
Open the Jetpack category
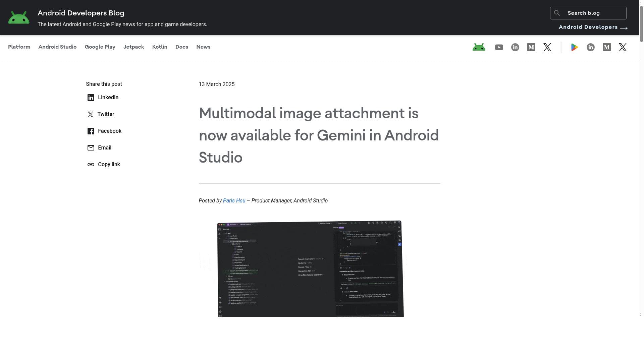point(133,47)
